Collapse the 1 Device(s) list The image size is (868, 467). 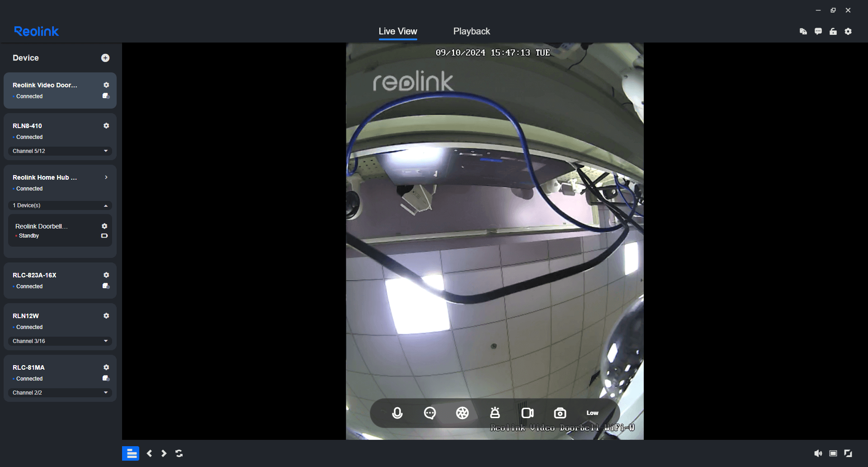point(60,205)
